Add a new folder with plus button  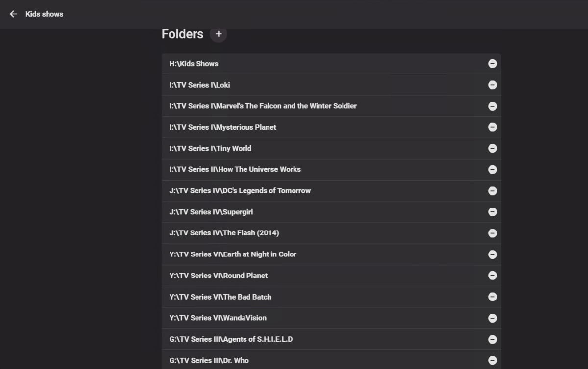click(x=219, y=34)
